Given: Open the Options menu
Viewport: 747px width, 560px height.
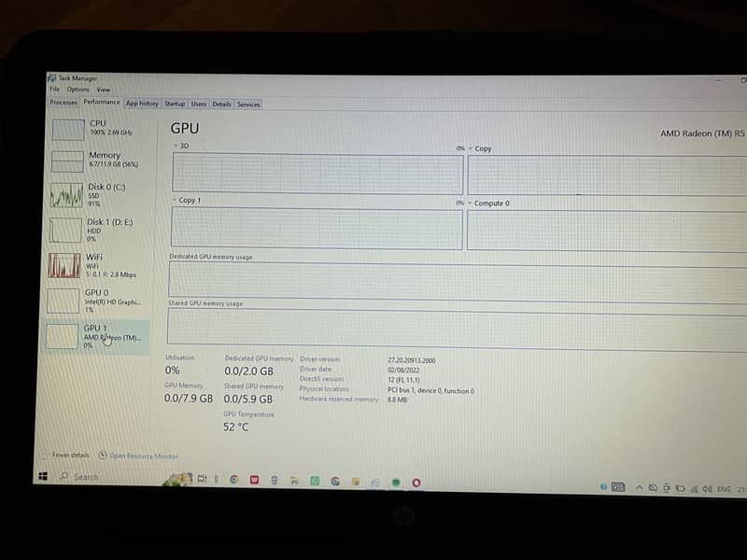Looking at the screenshot, I should [78, 89].
